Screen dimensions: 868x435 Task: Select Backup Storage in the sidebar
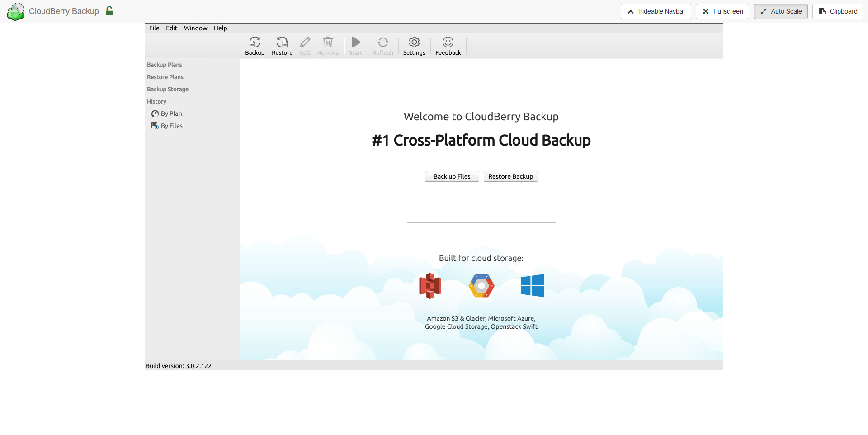168,89
